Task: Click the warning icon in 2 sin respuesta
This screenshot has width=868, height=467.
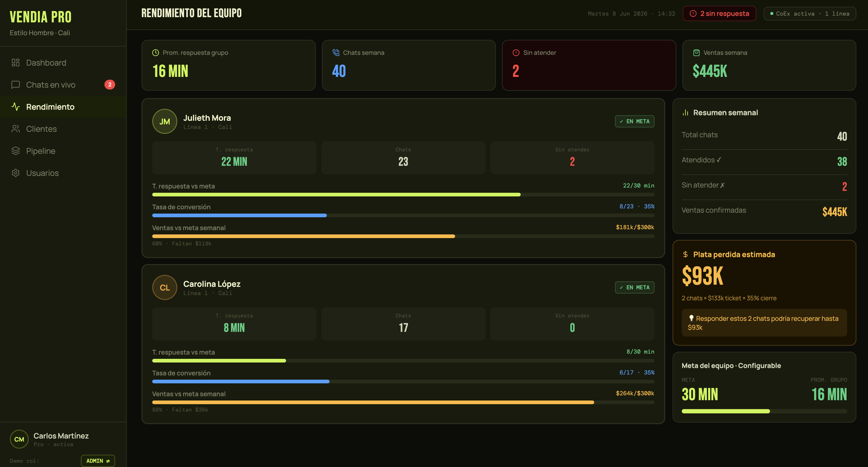Action: (693, 13)
